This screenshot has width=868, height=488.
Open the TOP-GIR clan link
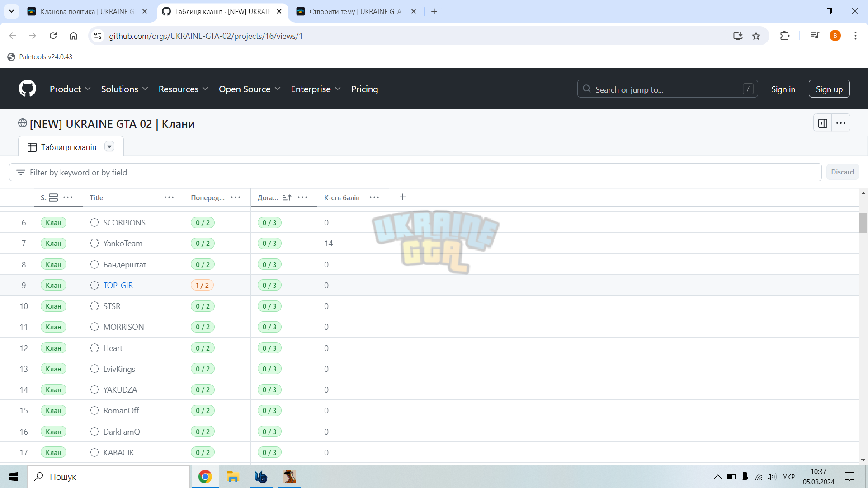click(x=118, y=285)
